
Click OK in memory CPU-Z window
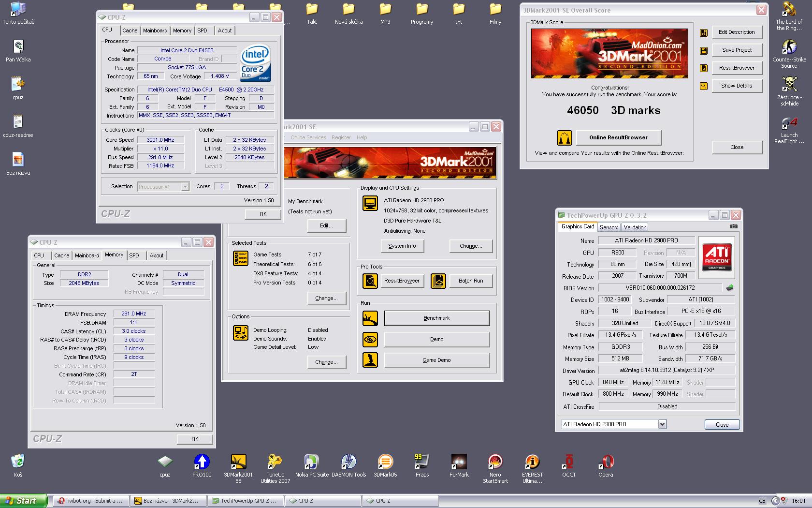pyautogui.click(x=195, y=439)
